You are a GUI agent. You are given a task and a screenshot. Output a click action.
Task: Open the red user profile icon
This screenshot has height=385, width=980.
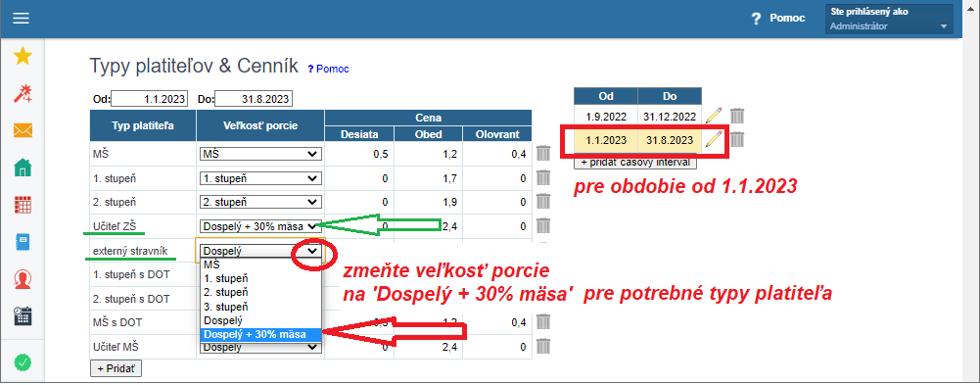click(x=23, y=279)
